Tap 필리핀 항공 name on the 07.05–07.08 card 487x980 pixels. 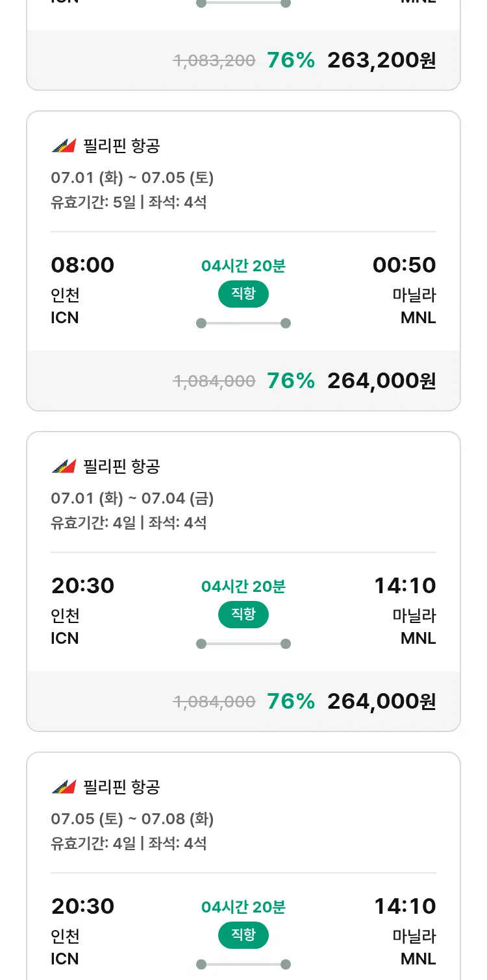click(x=121, y=787)
